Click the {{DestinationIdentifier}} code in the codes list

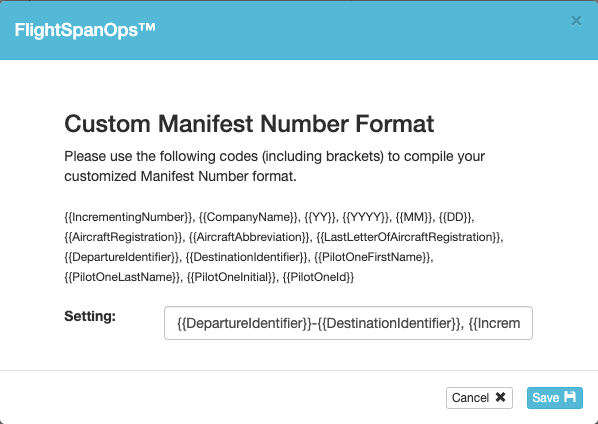246,257
